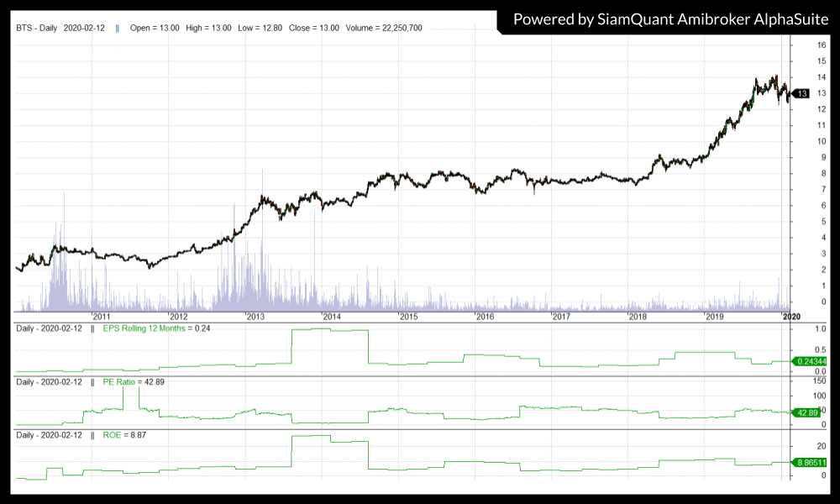Screen dimensions: 840x504
Task: Click the 2016 label on the time axis
Action: (485, 317)
